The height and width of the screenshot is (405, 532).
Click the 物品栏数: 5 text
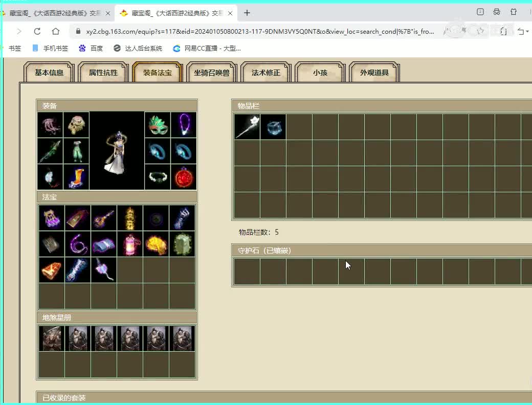[258, 232]
